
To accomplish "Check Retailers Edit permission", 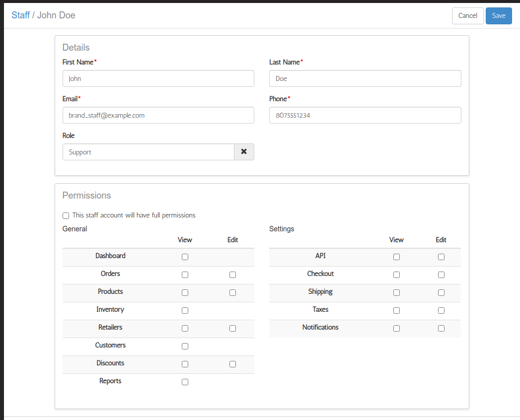I will [x=233, y=329].
